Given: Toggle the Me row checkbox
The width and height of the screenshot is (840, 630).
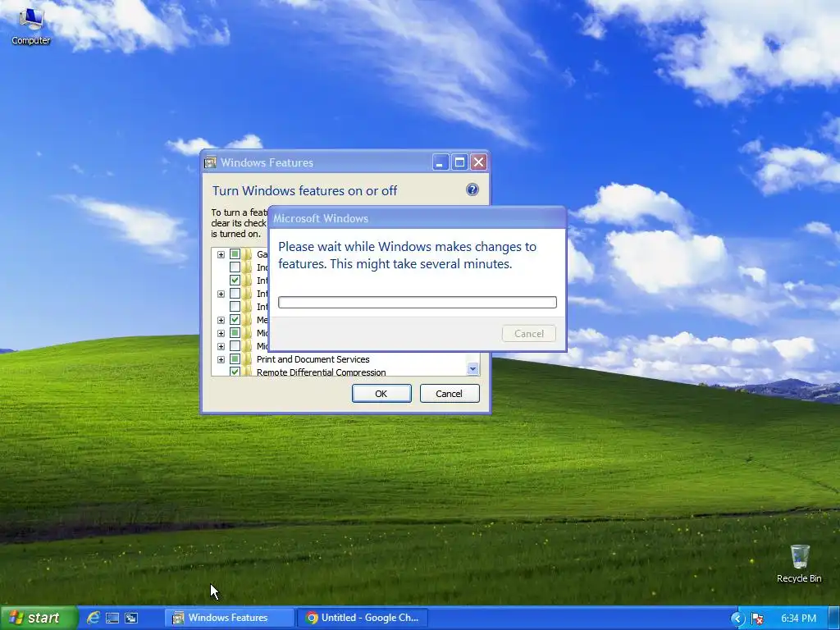Looking at the screenshot, I should click(x=235, y=320).
